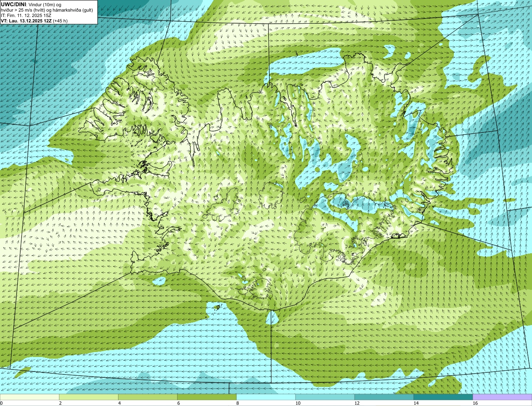Click the "0" legend scale label
This screenshot has width=532, height=406.
[x=1, y=403]
